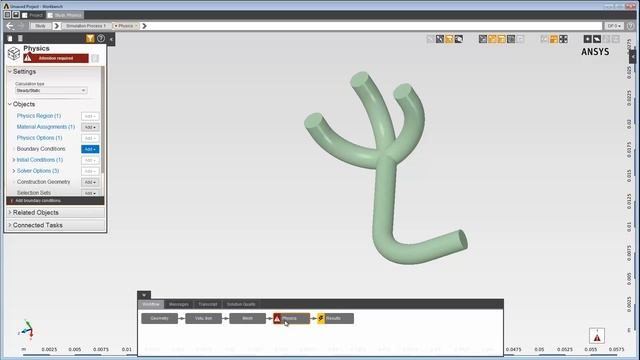The image size is (640, 360).
Task: Open the Material Assignments (1) link
Action: point(46,127)
